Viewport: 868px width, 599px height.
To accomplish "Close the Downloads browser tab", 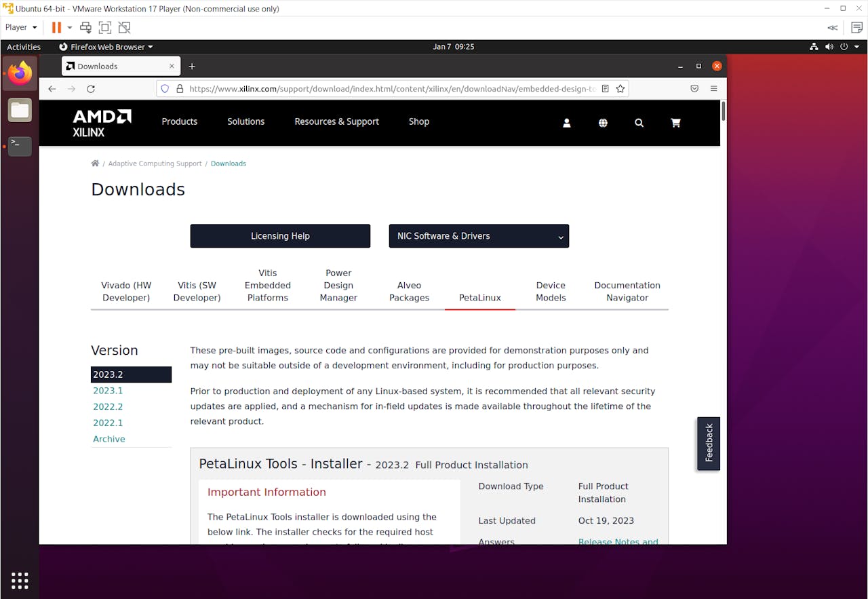I will (172, 66).
